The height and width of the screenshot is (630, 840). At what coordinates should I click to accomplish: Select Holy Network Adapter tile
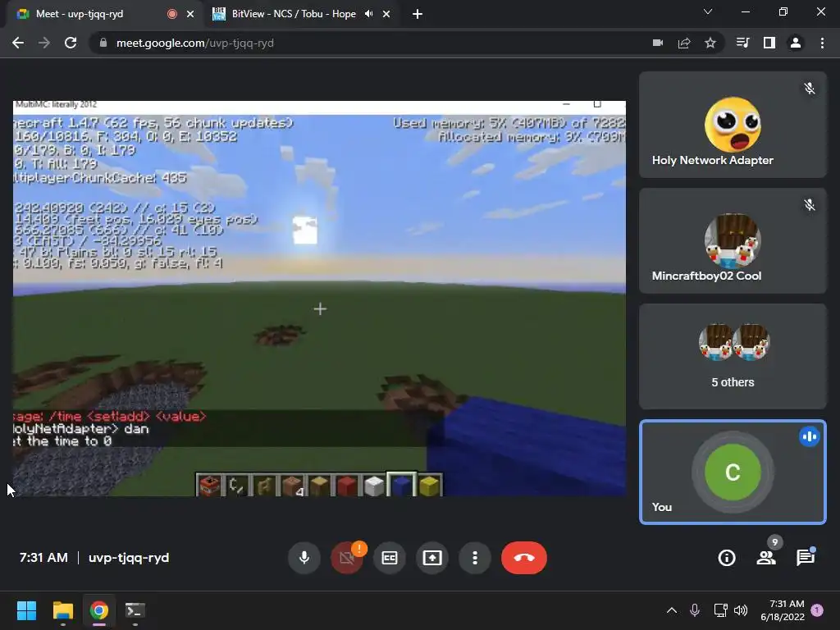[733, 125]
